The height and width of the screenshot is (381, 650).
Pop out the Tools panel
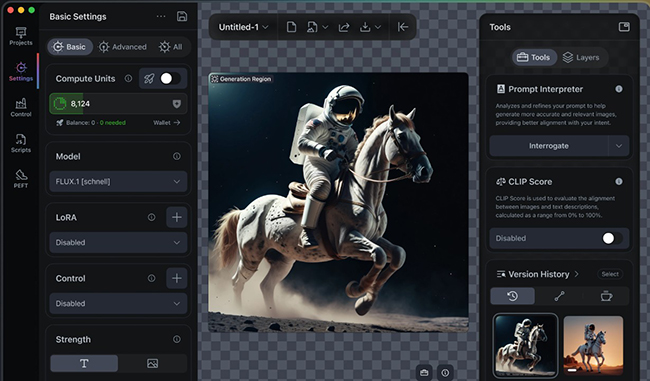pos(623,27)
